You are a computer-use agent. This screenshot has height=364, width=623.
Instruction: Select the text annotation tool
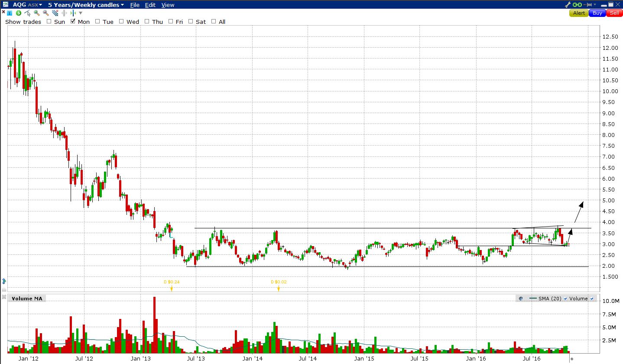click(10, 13)
